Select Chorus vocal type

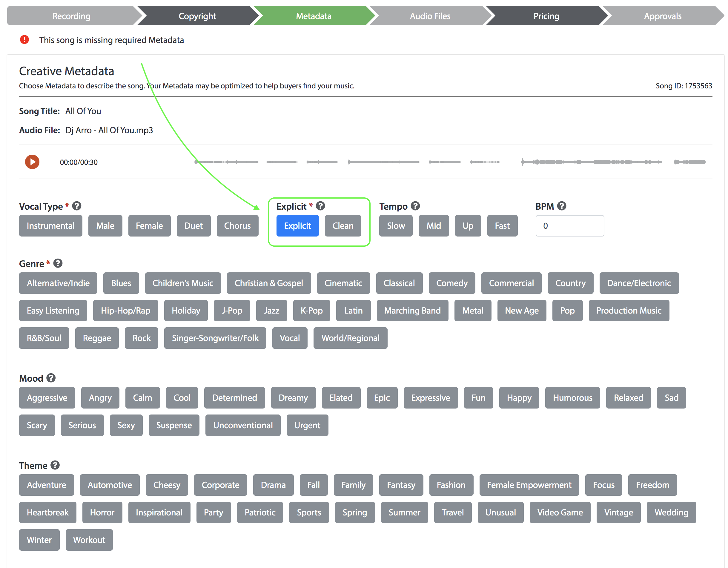click(237, 226)
